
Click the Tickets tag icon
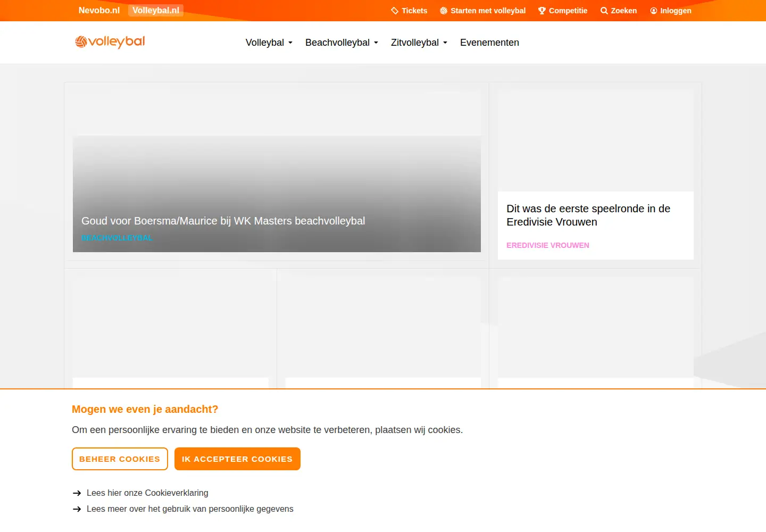pos(395,11)
